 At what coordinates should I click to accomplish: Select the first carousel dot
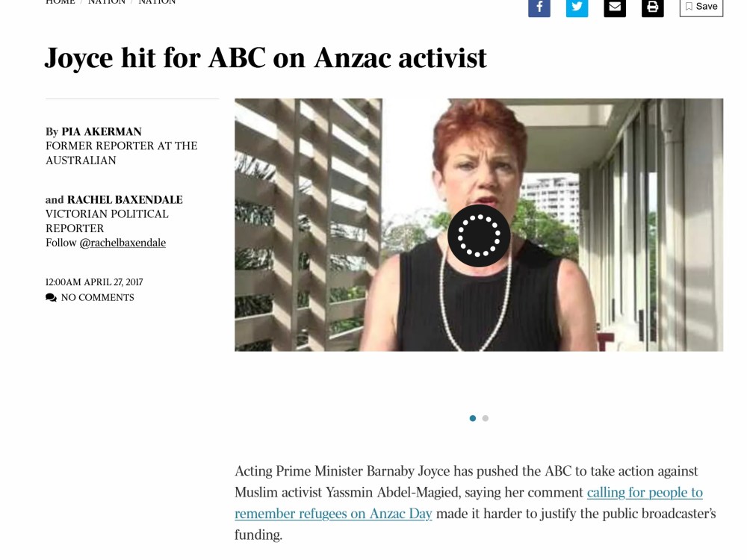473,418
